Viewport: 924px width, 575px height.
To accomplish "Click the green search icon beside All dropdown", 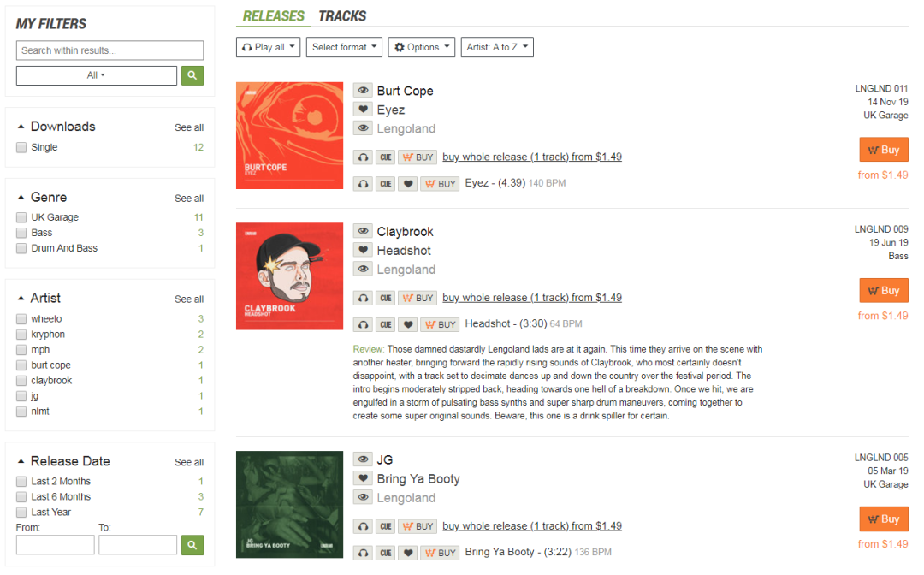I will point(192,75).
